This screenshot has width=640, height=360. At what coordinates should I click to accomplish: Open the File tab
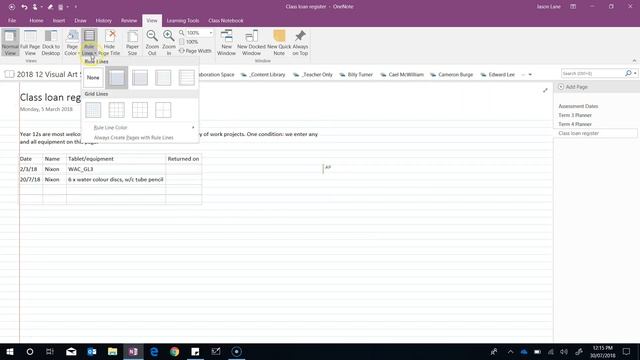tap(12, 20)
